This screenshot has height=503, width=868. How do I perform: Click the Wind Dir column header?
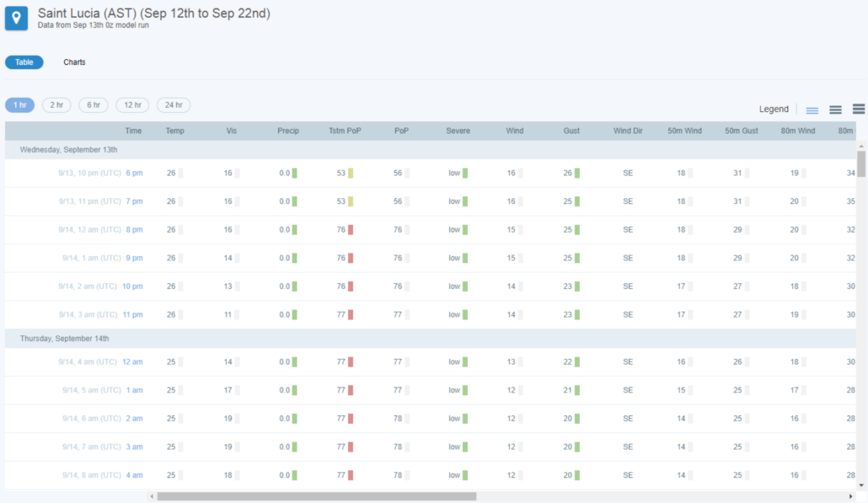pos(628,131)
